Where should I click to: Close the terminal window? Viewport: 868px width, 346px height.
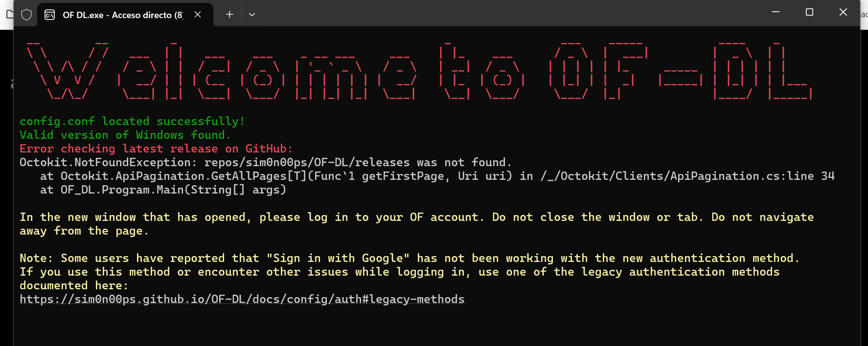(843, 12)
